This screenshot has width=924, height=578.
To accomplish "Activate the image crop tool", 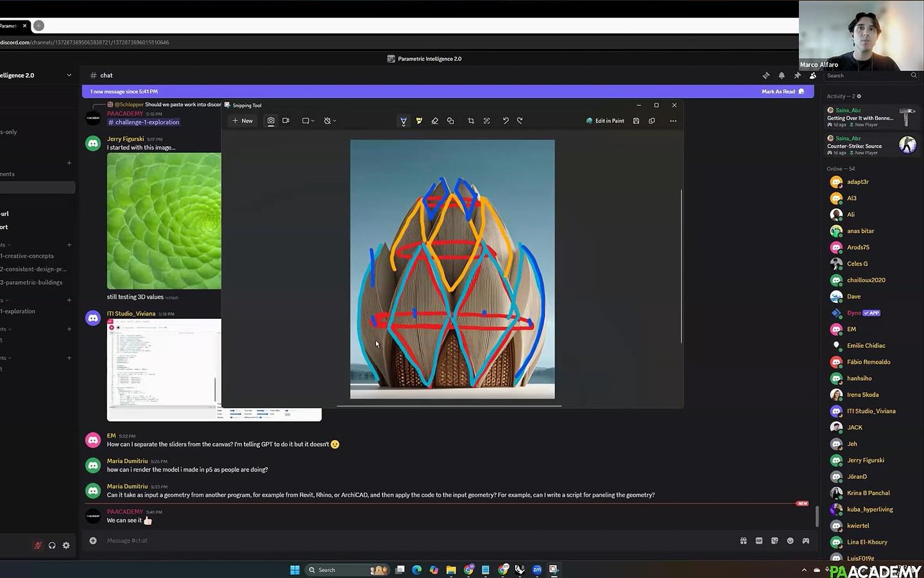I will 471,121.
